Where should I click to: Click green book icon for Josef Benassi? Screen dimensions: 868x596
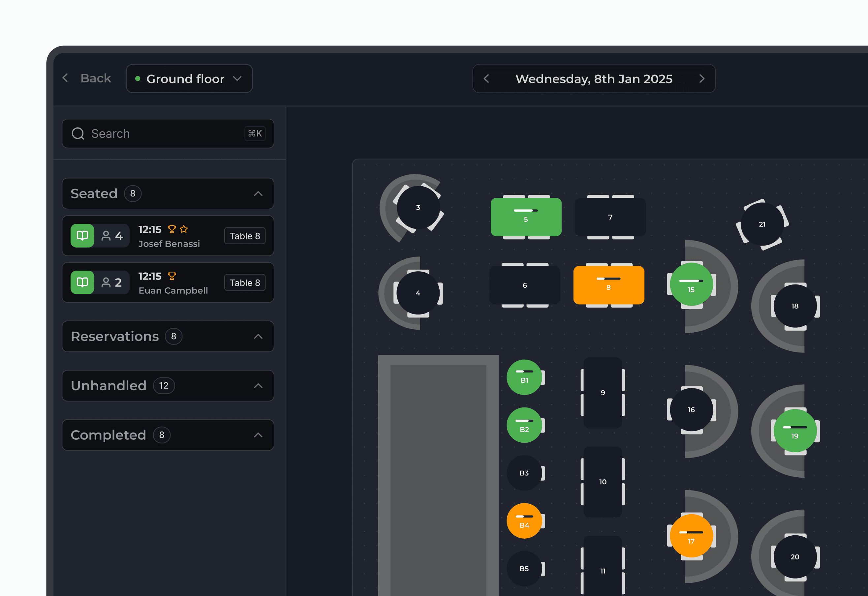click(82, 236)
